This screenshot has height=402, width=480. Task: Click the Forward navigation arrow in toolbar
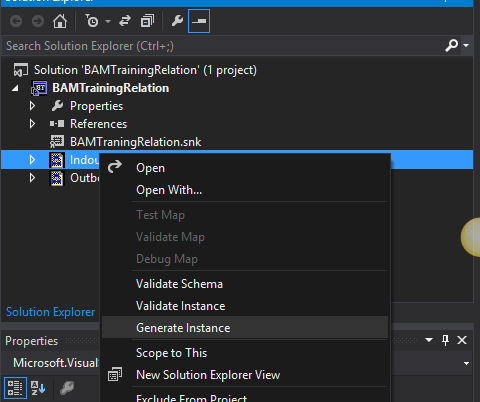tap(38, 21)
